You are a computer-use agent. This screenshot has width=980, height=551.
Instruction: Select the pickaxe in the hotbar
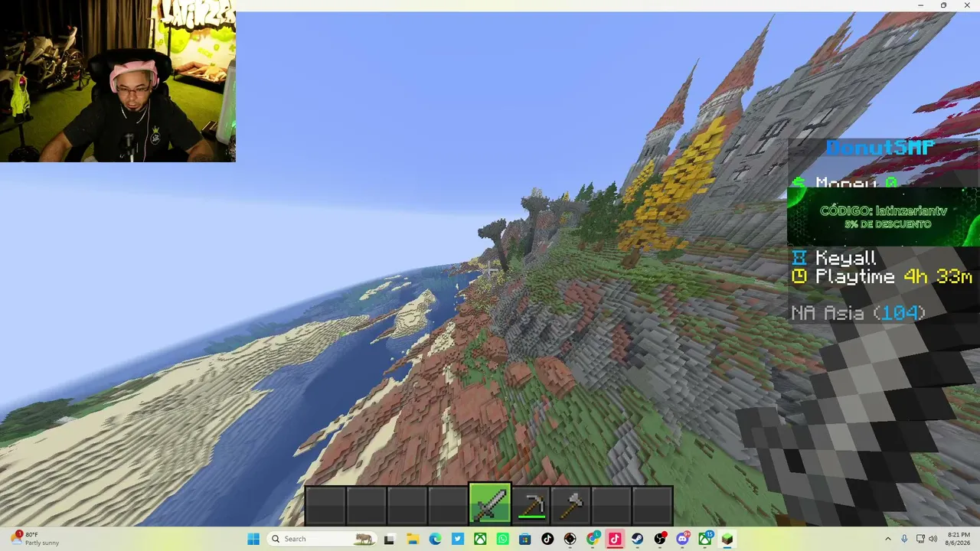tap(531, 505)
